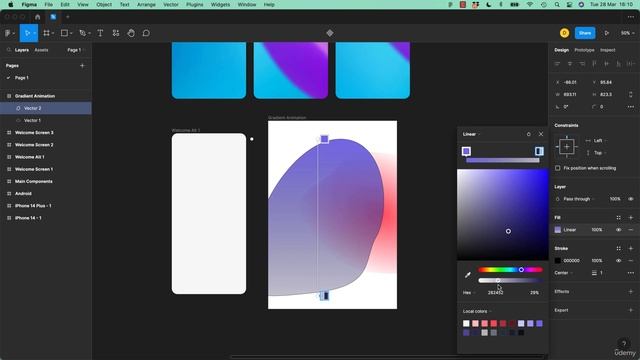Click the opacity slider
Viewport: 640px width, 360px height.
pyautogui.click(x=510, y=280)
